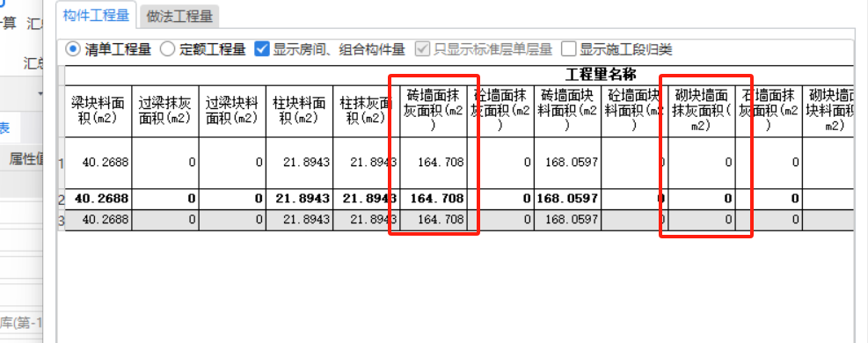Select the 清单工程量 radio button

point(73,49)
